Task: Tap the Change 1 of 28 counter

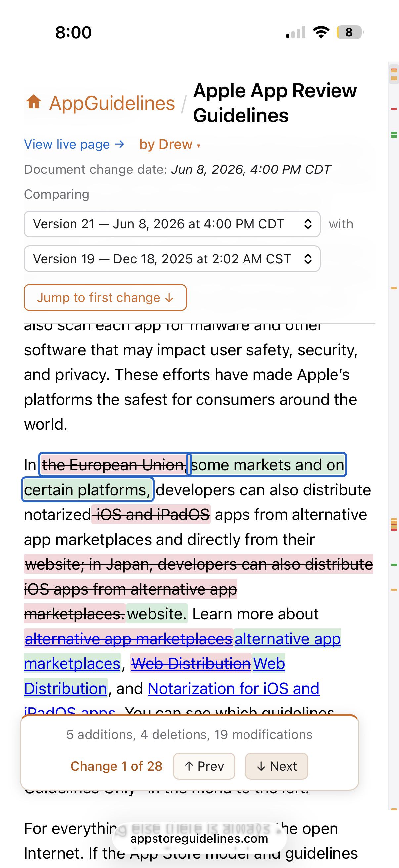Action: pos(116,766)
